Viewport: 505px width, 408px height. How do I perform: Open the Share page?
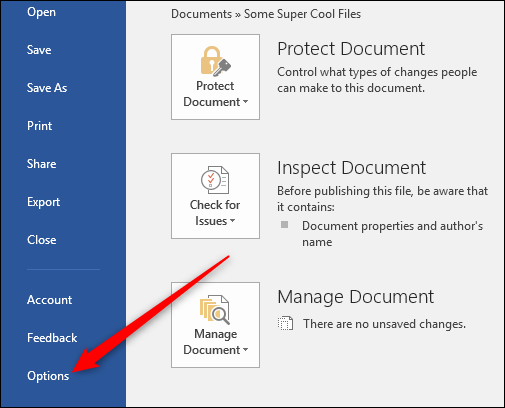click(42, 164)
